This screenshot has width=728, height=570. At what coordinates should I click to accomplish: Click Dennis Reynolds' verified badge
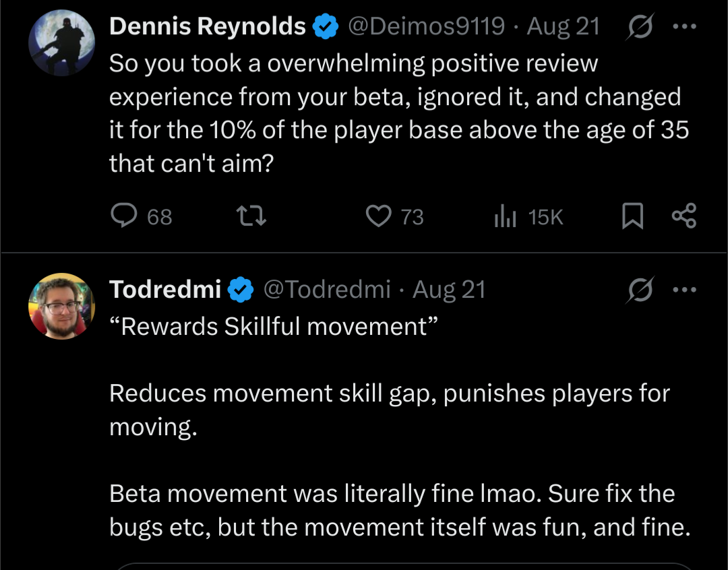[x=326, y=27]
